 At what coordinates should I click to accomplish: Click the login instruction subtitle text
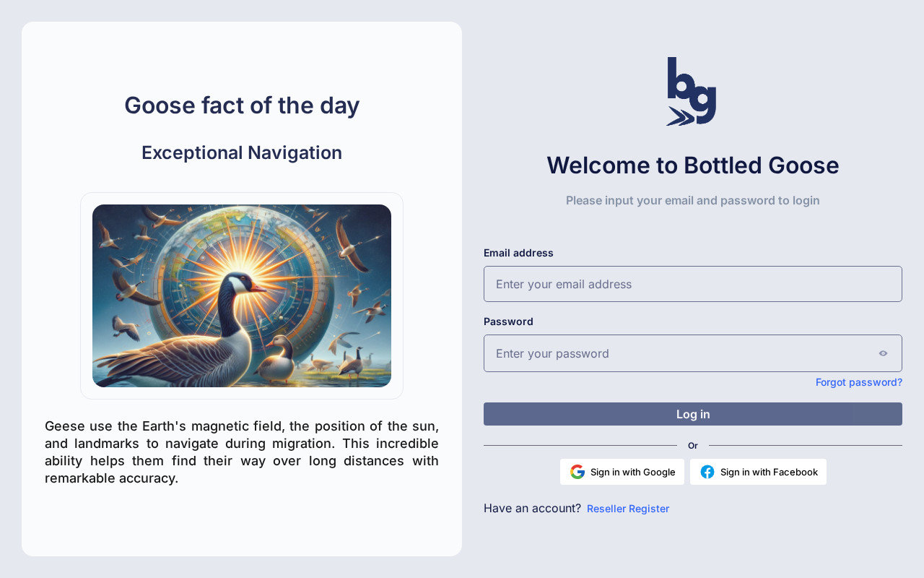pyautogui.click(x=692, y=200)
